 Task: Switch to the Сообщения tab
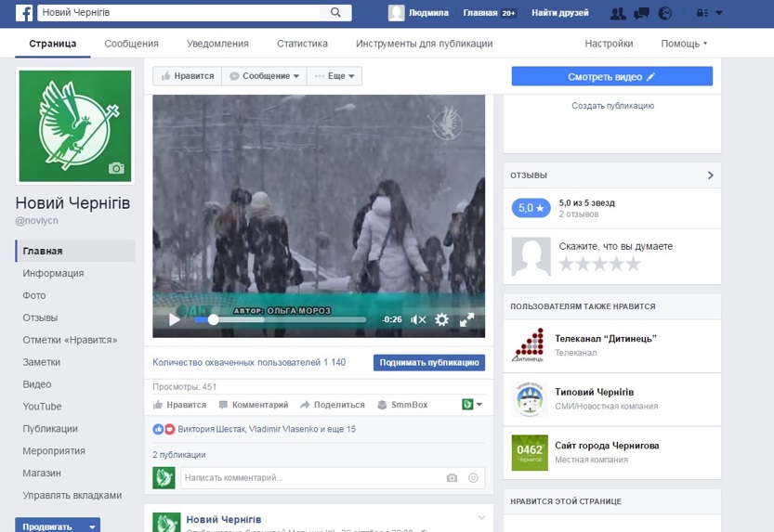coord(131,44)
